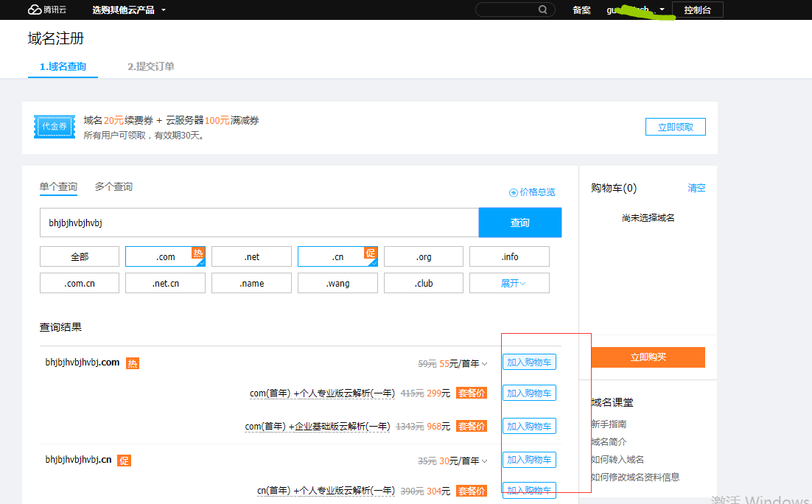Open the 选购其他云产品 dropdown menu
The width and height of the screenshot is (812, 504).
[x=129, y=10]
